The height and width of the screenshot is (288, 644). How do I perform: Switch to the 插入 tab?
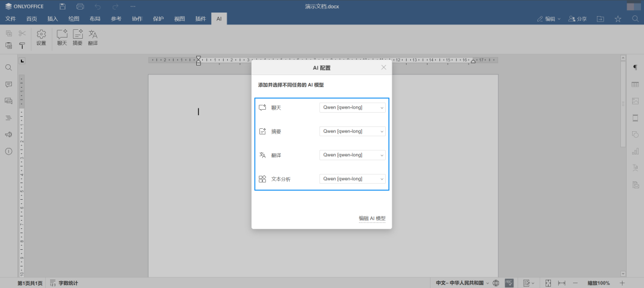coord(52,18)
